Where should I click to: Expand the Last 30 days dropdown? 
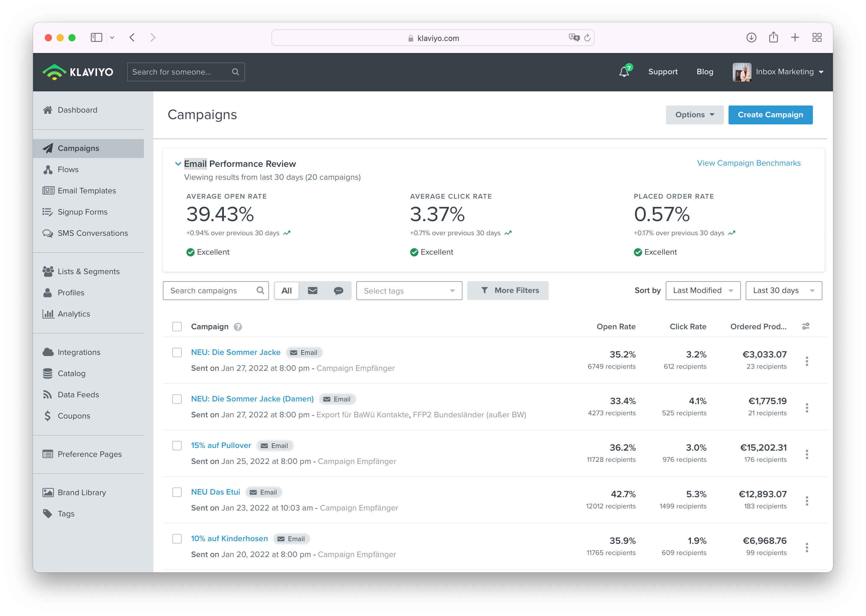[x=783, y=291]
